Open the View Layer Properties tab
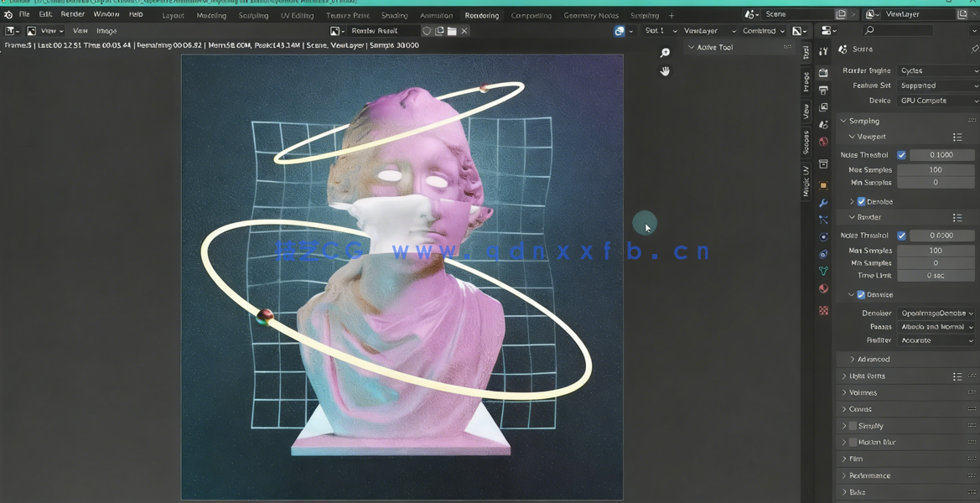The width and height of the screenshot is (980, 503). click(x=823, y=108)
